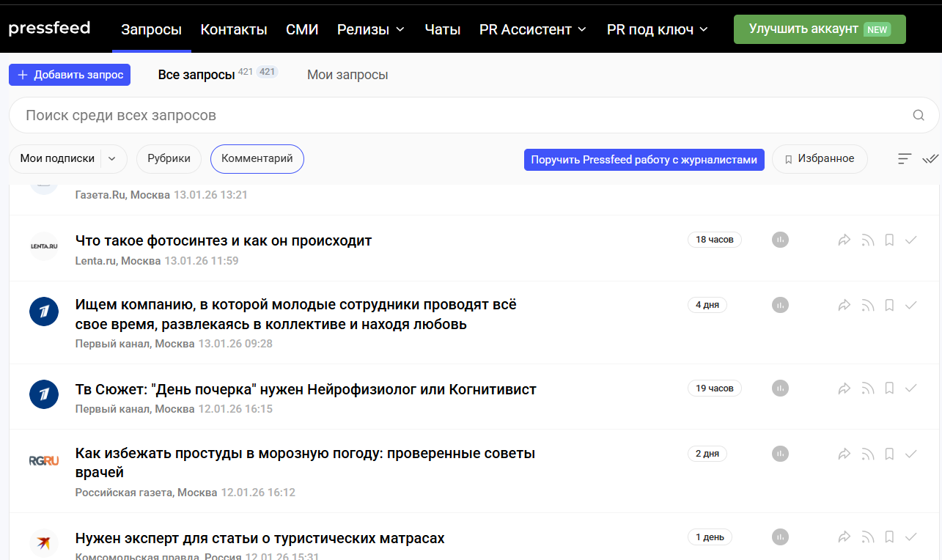Mark the Первый канал company request as done

[911, 305]
